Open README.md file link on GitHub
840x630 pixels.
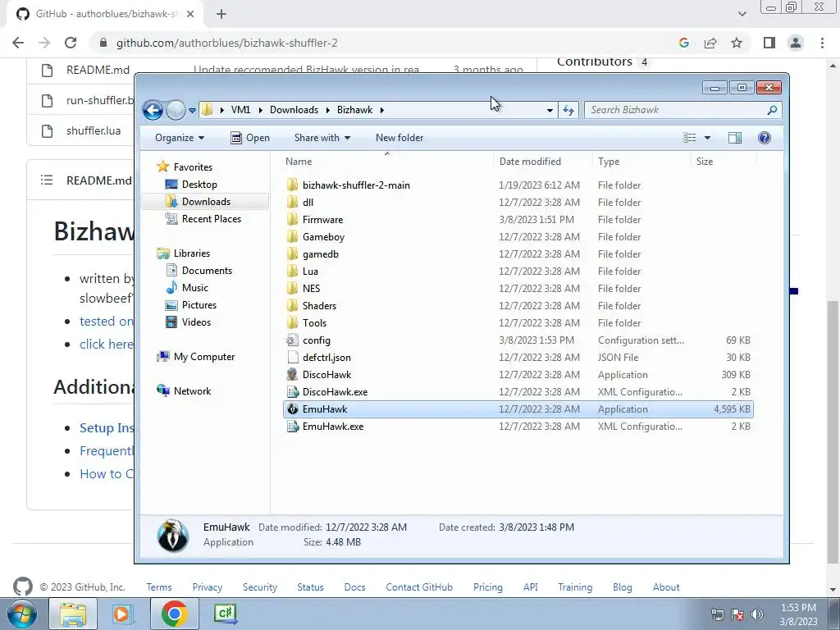[98, 70]
